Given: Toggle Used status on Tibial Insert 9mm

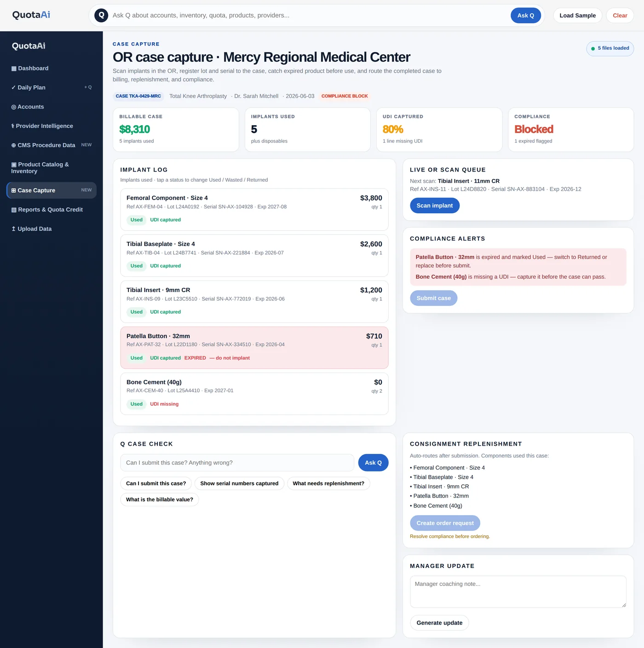Looking at the screenshot, I should (x=137, y=312).
